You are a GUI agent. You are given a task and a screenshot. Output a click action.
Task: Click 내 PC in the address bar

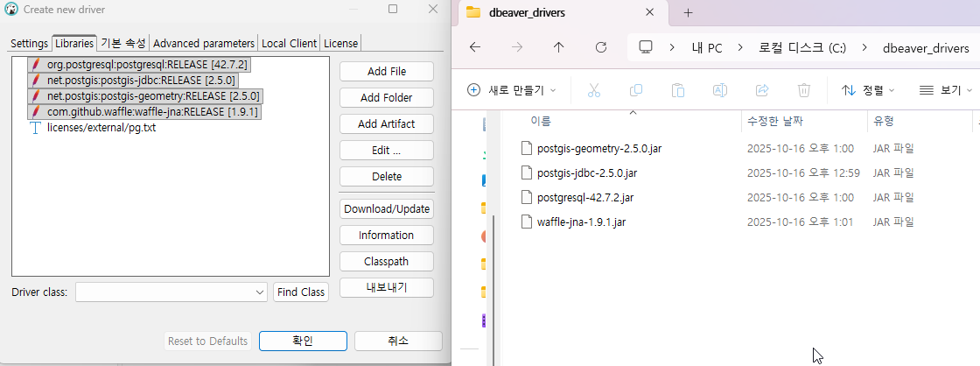[x=707, y=48]
